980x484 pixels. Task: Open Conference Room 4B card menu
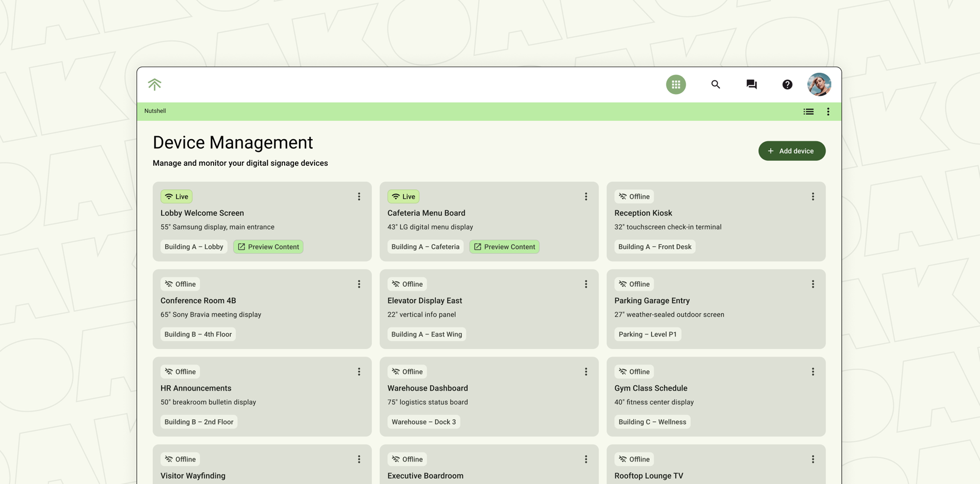[359, 284]
